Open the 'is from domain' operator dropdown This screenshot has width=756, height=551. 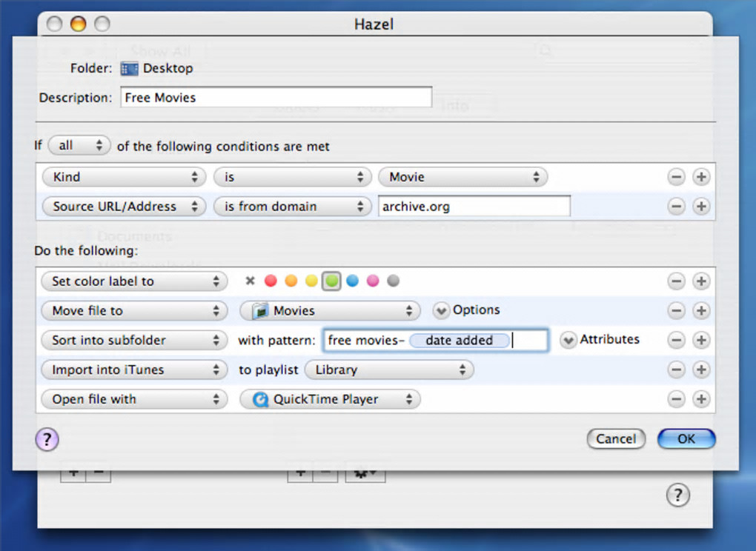(x=292, y=206)
